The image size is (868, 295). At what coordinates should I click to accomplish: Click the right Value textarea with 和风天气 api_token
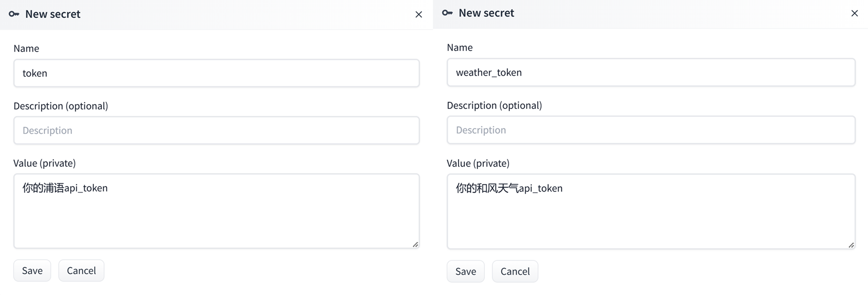(651, 212)
